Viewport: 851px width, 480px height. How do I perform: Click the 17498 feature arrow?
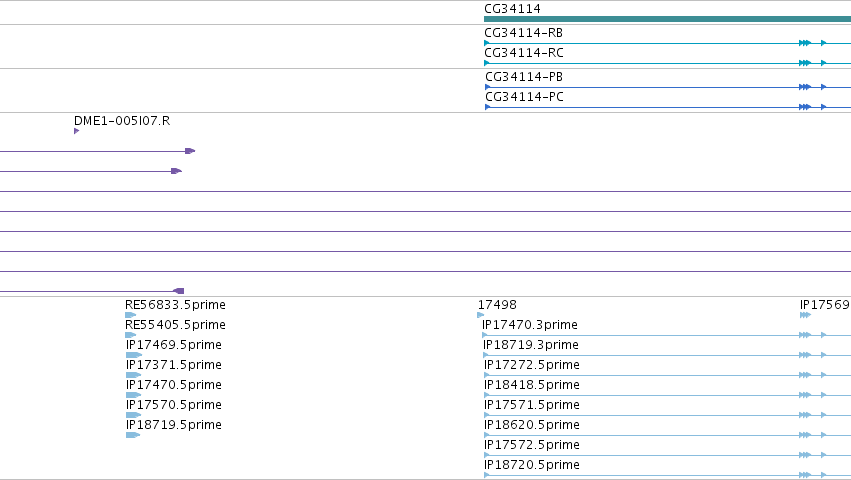[480, 315]
